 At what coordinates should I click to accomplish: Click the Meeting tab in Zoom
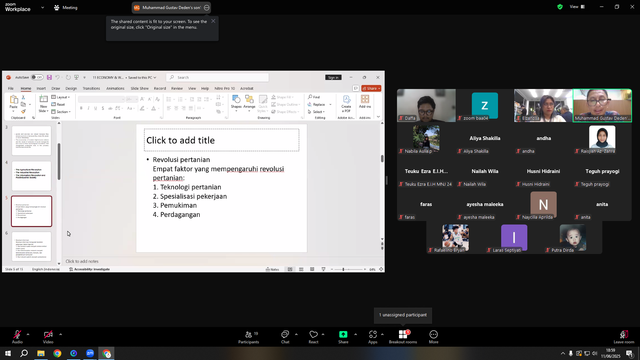click(66, 7)
